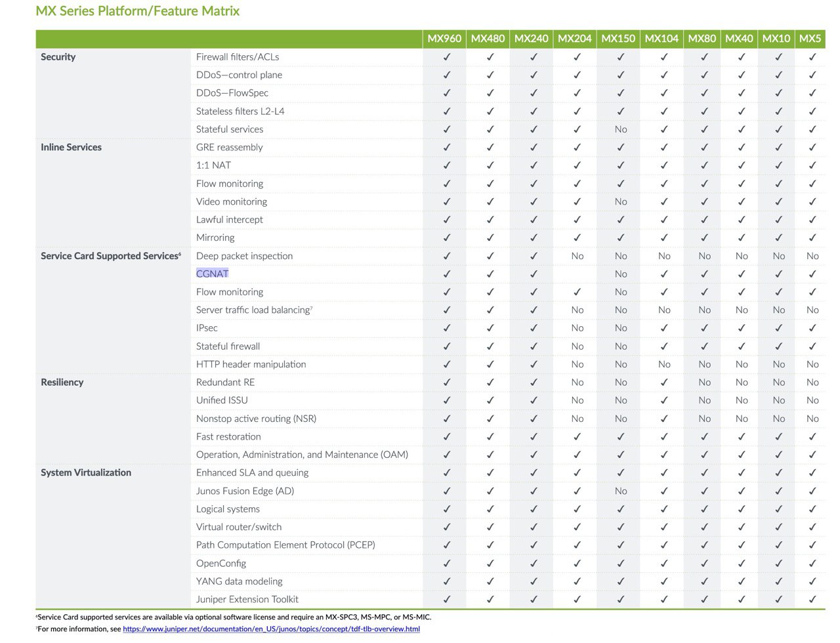Viewport: 840px width, 643px height.
Task: Click the MX5 checkmark in OpenConfig row
Action: 812,563
